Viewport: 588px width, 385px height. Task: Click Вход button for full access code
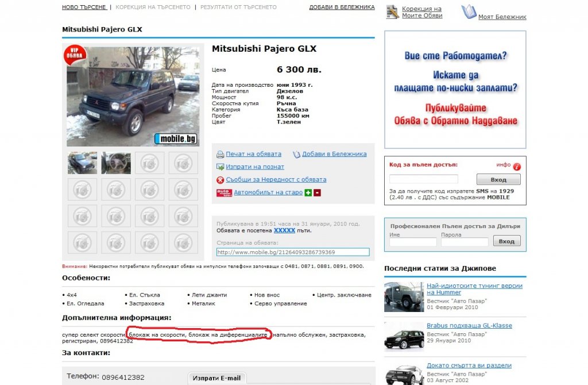[x=498, y=179]
